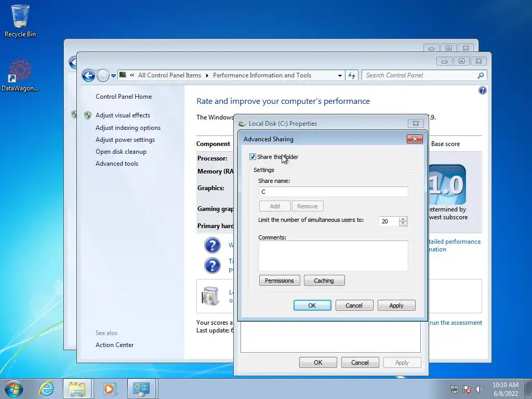The image size is (532, 399).
Task: Click the shield icon next to Adjust visual effects
Action: pyautogui.click(x=87, y=115)
